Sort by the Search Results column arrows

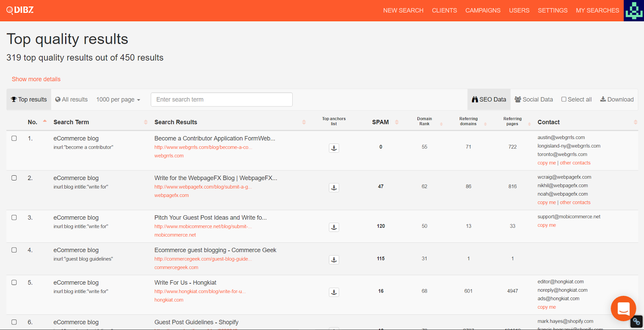coord(304,122)
